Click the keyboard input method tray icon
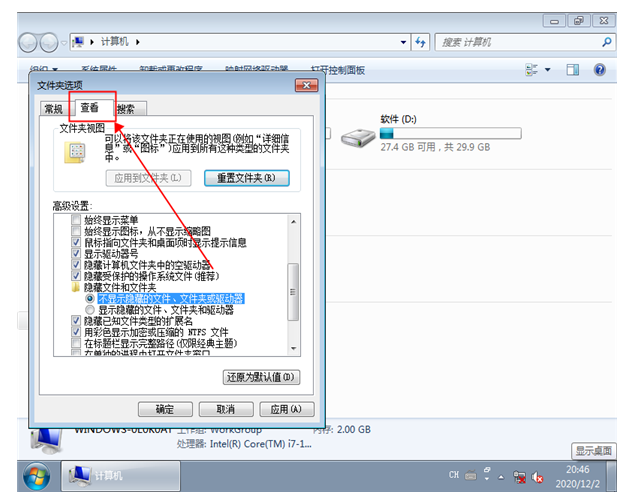 [x=470, y=476]
